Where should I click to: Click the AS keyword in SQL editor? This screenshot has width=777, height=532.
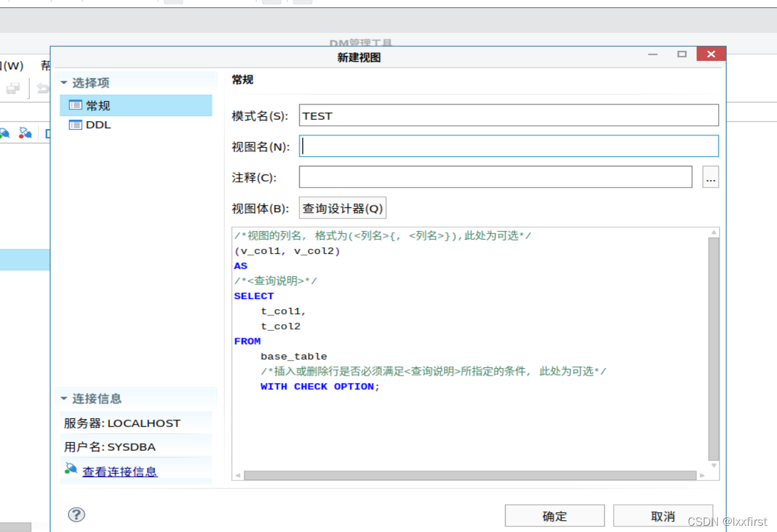point(241,266)
